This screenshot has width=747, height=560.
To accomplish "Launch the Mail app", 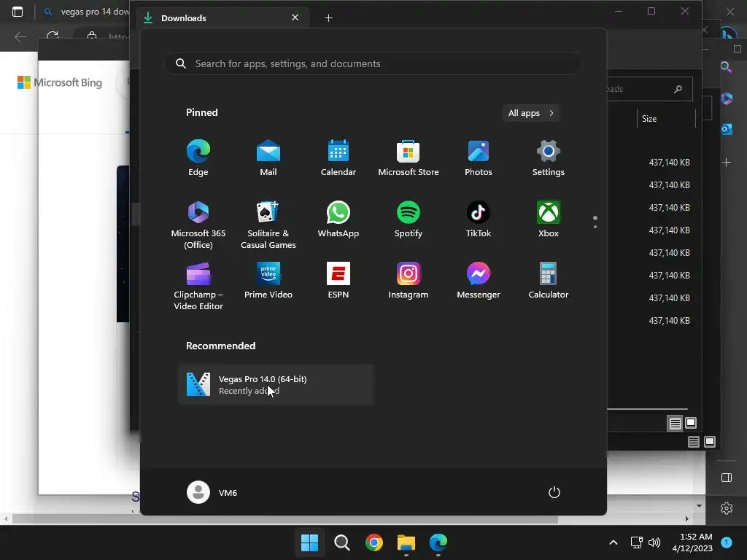I will click(x=268, y=157).
